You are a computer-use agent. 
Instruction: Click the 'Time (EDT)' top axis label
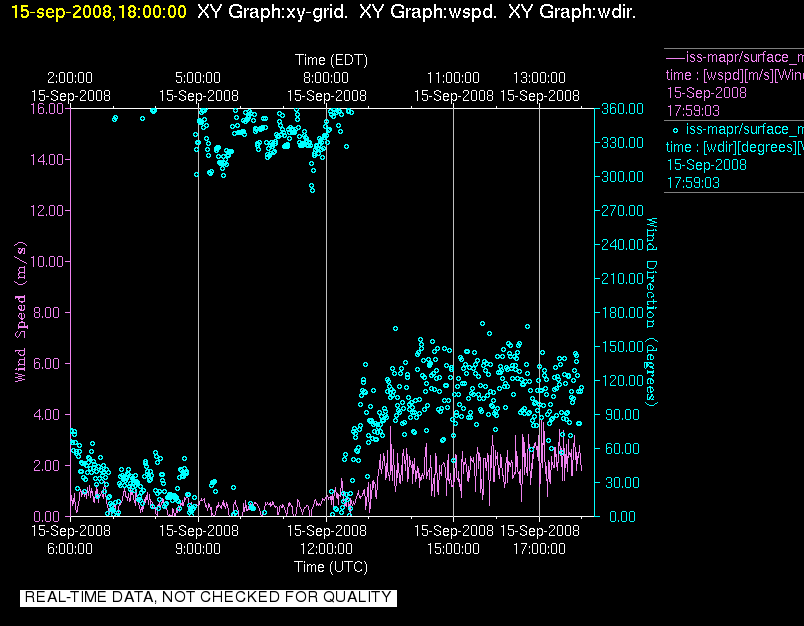(331, 60)
